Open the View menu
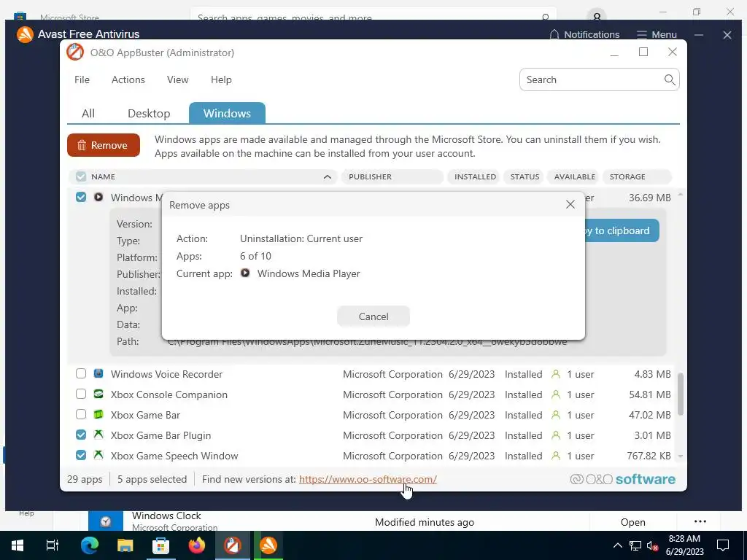The width and height of the screenshot is (747, 560). point(178,79)
